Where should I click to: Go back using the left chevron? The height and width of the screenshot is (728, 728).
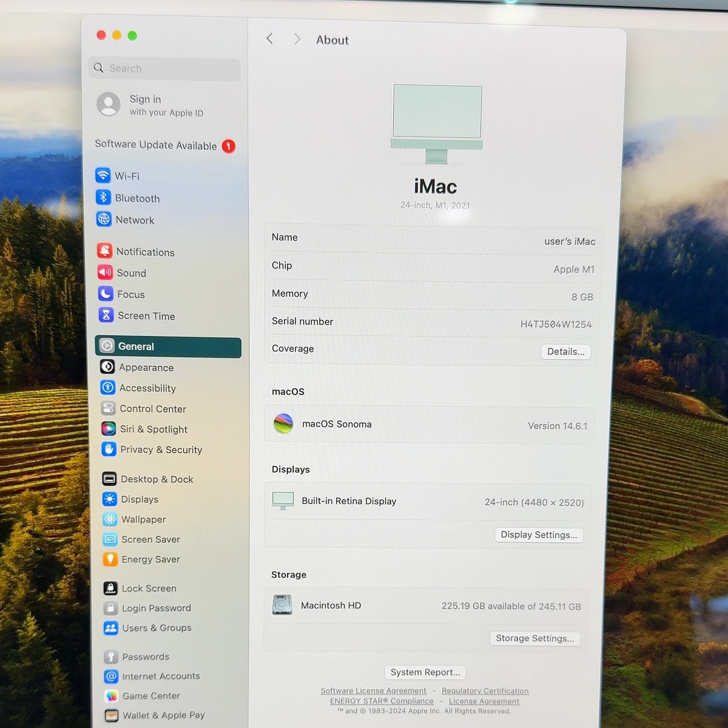(270, 39)
